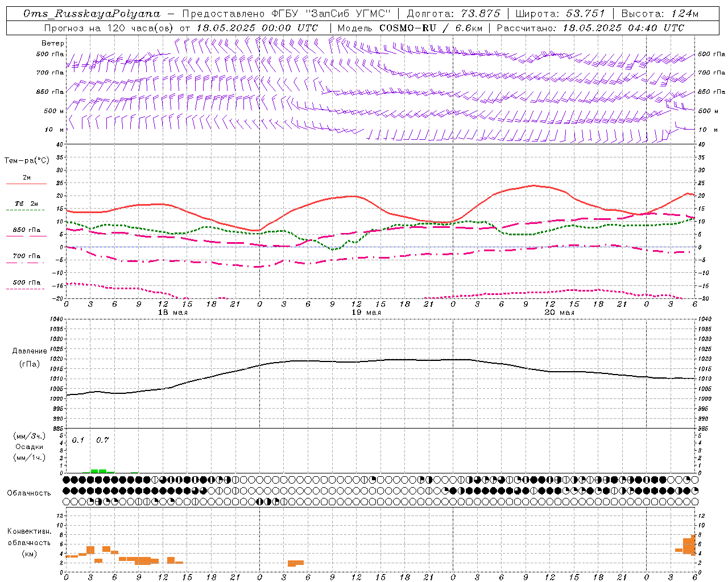Screen dimensions: 728x582
Task: Click the 700 гПа temperature legend entry
Action: tap(27, 256)
